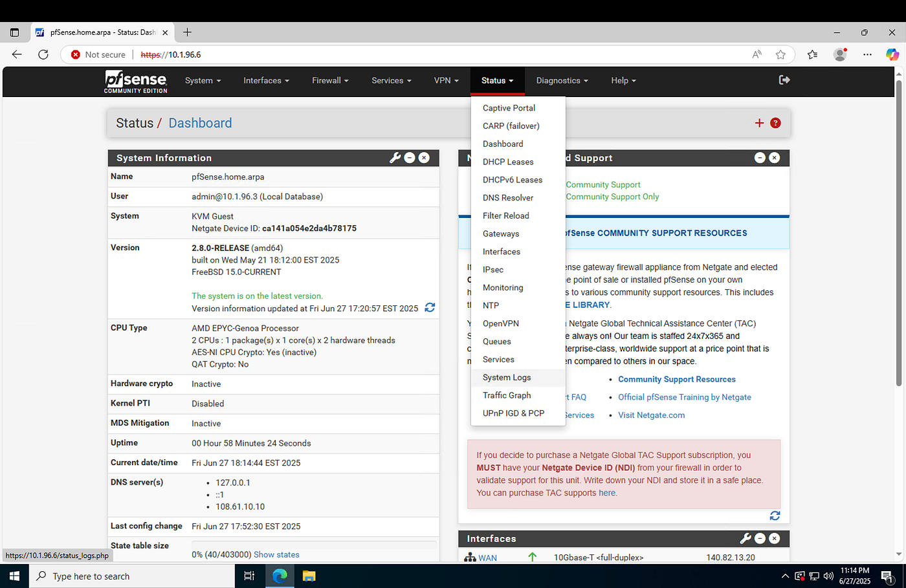Select Filter Reload menu entry
Viewport: 906px width, 588px height.
tap(518, 216)
